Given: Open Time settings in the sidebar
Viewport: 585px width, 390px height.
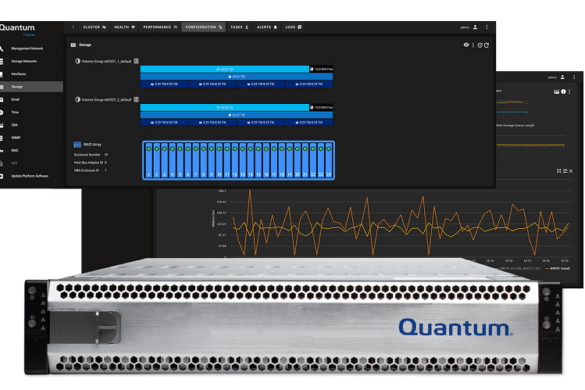Looking at the screenshot, I should tap(31, 112).
